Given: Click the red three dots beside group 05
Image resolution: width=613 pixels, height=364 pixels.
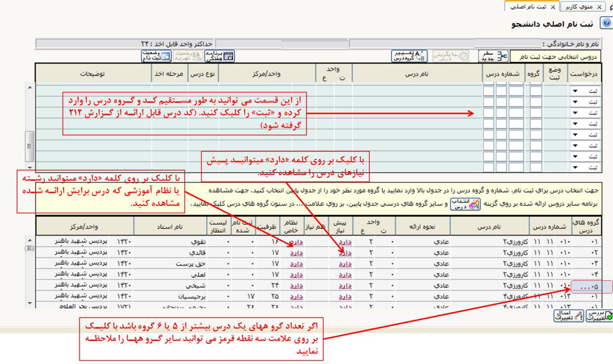Looking at the screenshot, I should [x=585, y=287].
